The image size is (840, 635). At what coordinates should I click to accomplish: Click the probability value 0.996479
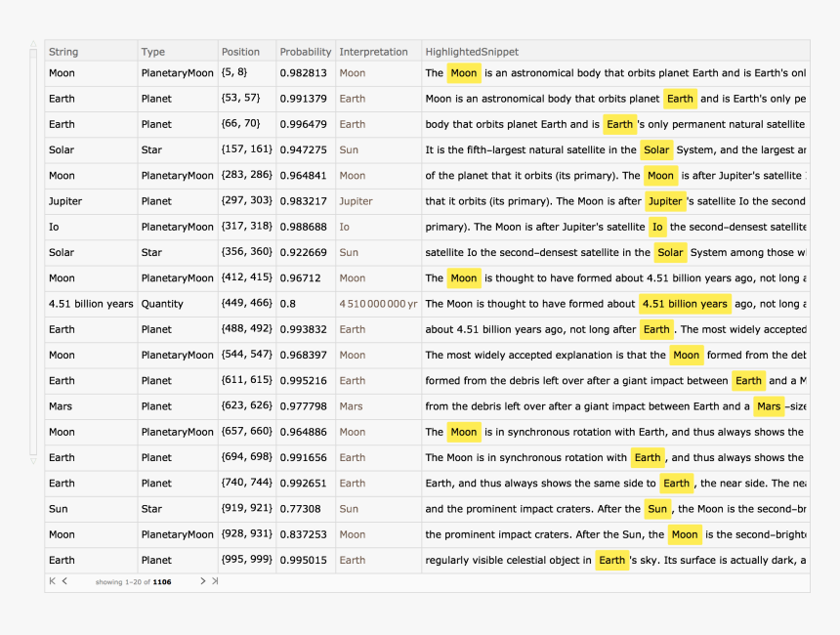(303, 124)
